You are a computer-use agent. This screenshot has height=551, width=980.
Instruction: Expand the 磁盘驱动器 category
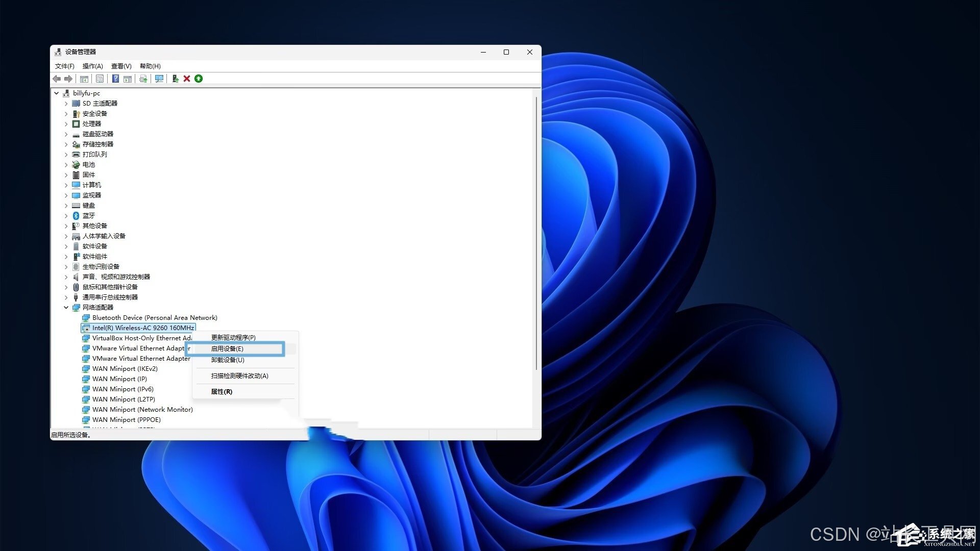tap(66, 134)
